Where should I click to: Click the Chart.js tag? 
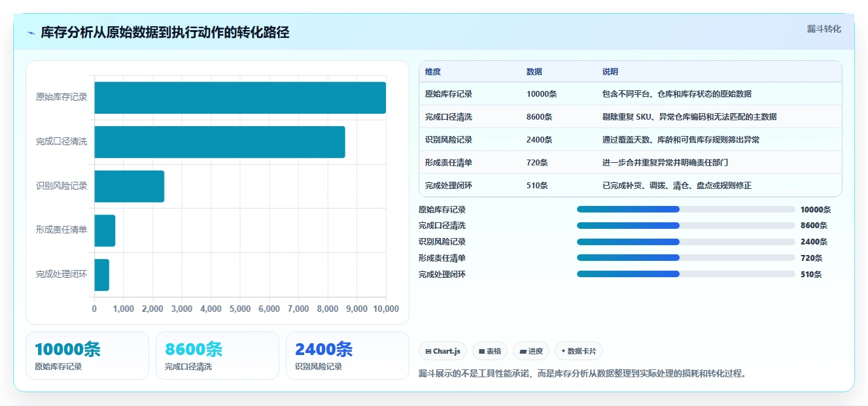click(x=443, y=351)
